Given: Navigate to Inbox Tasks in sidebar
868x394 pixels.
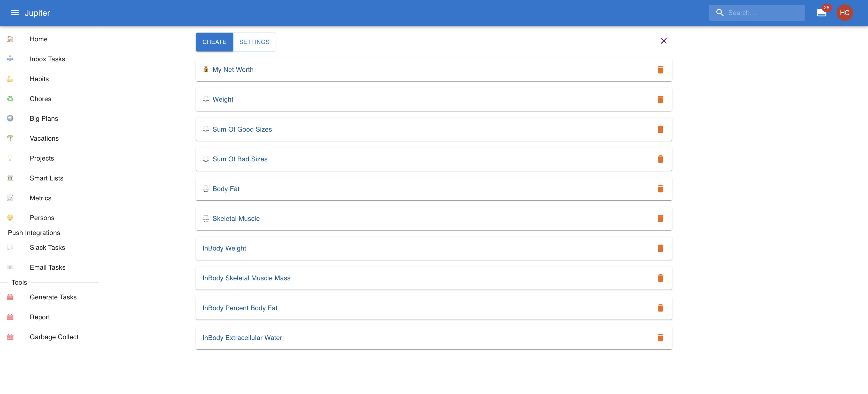Looking at the screenshot, I should pos(47,59).
